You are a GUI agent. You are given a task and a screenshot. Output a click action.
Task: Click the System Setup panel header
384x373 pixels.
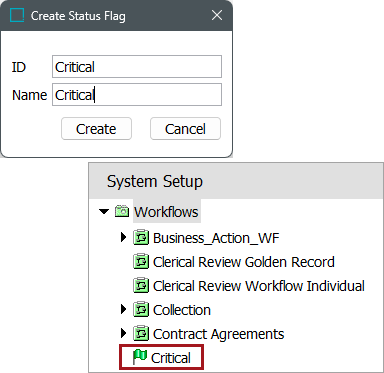click(x=236, y=182)
